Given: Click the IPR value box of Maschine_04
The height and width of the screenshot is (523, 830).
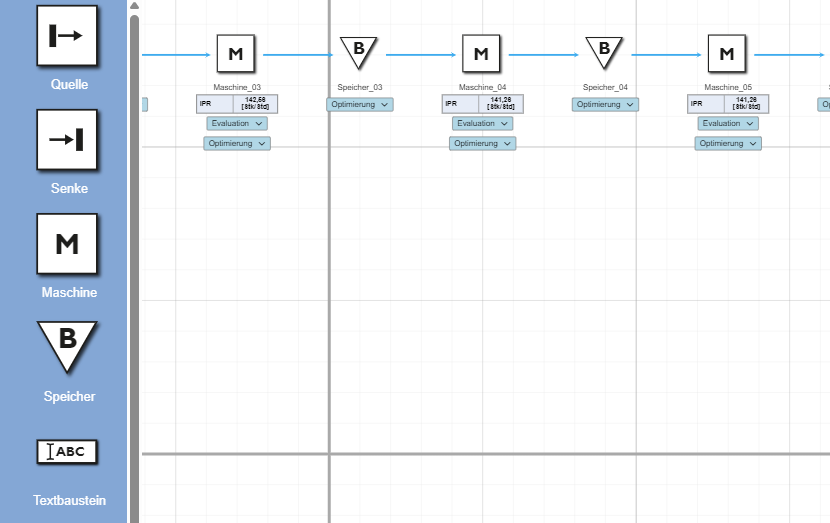Looking at the screenshot, I should coord(482,104).
